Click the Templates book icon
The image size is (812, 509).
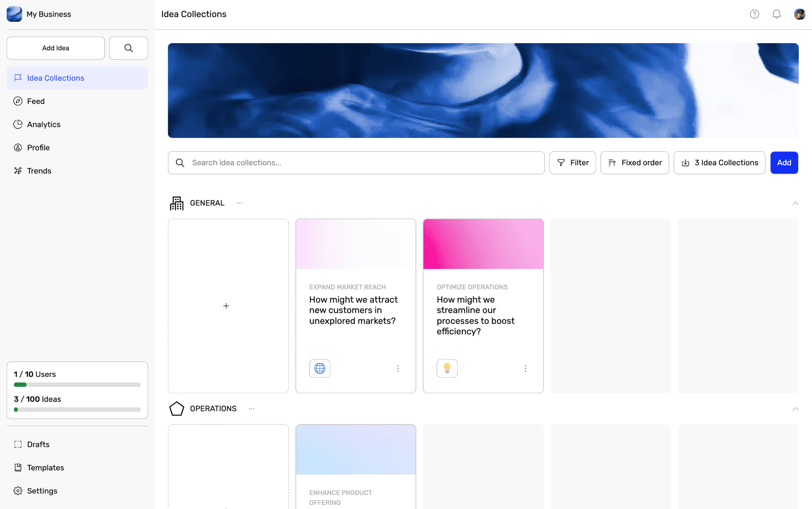(x=18, y=467)
